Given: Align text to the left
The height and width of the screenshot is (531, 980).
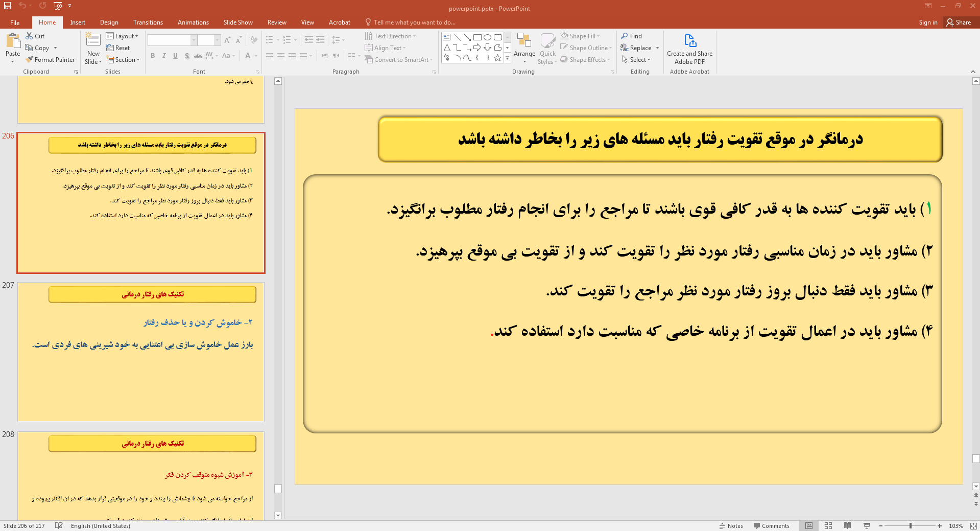Looking at the screenshot, I should [x=270, y=56].
